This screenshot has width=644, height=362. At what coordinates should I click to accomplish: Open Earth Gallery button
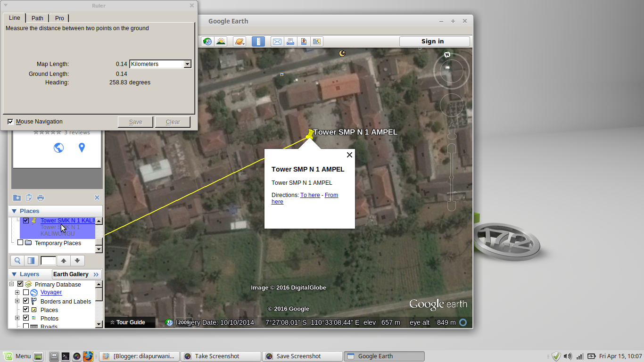(76, 274)
